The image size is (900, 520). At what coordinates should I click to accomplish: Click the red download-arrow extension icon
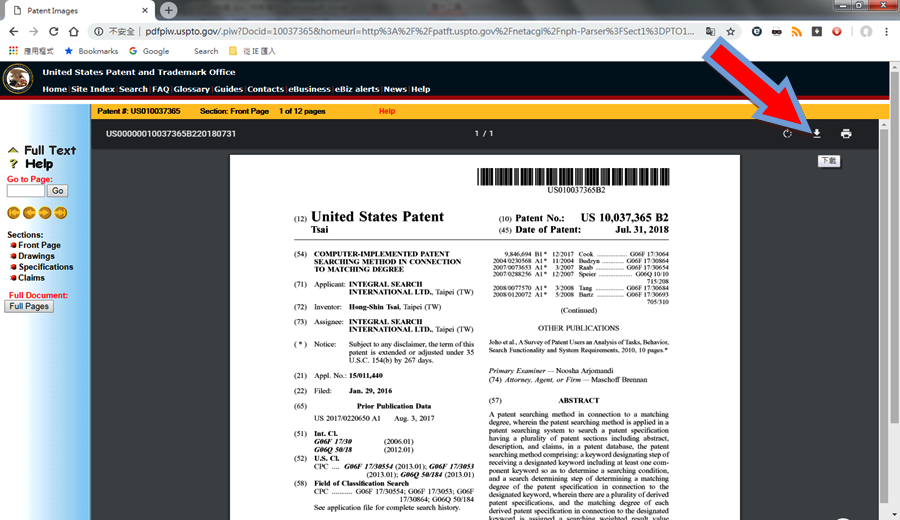coord(836,32)
